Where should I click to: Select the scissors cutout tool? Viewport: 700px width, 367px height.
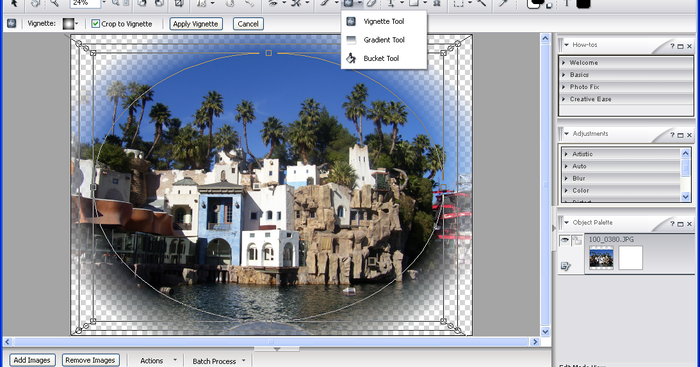click(x=296, y=4)
